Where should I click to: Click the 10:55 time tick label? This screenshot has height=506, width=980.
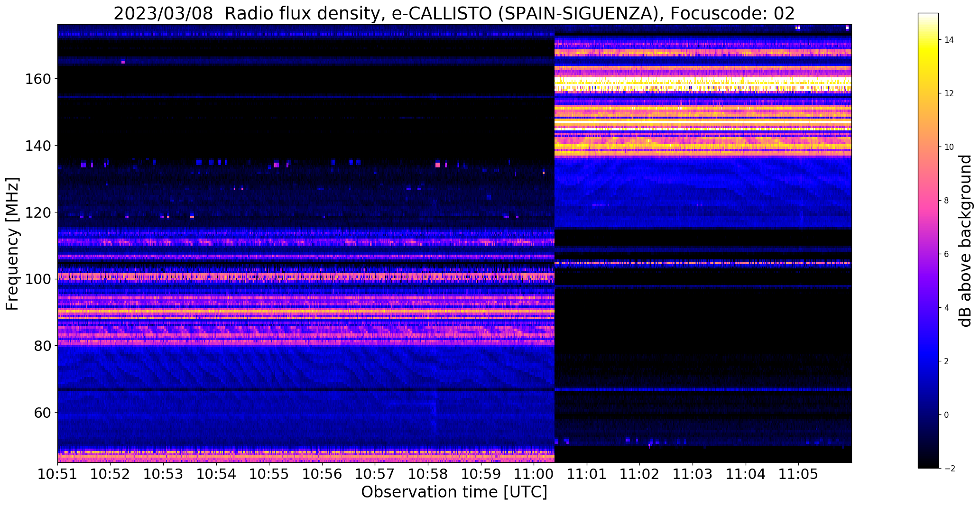(x=269, y=475)
